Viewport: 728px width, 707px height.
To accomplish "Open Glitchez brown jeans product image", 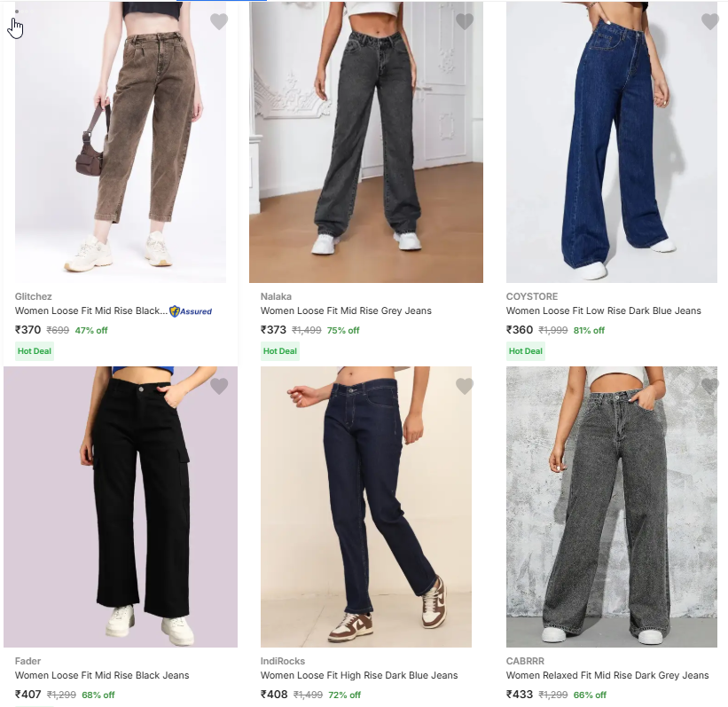I will tap(121, 142).
